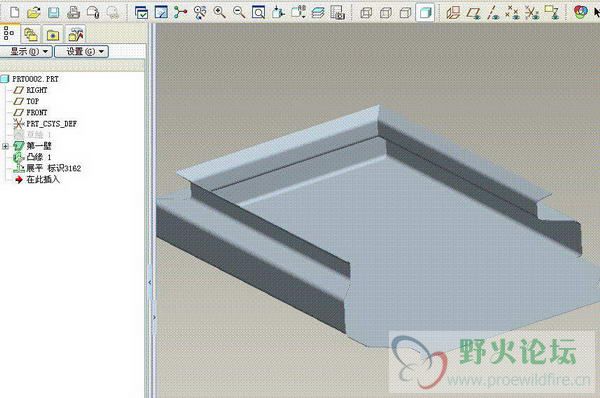Screen dimensions: 600x398
Task: Open the layers icon in toolbar
Action: pos(318,12)
